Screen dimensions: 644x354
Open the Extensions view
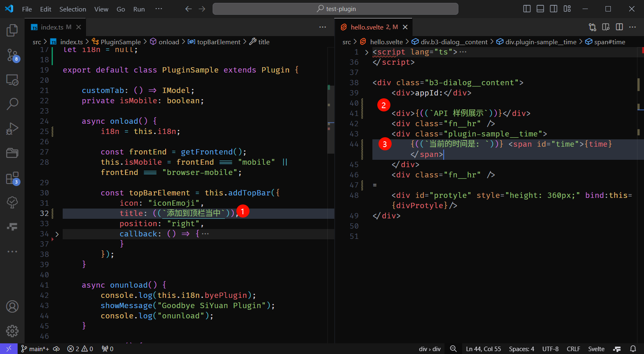point(12,178)
